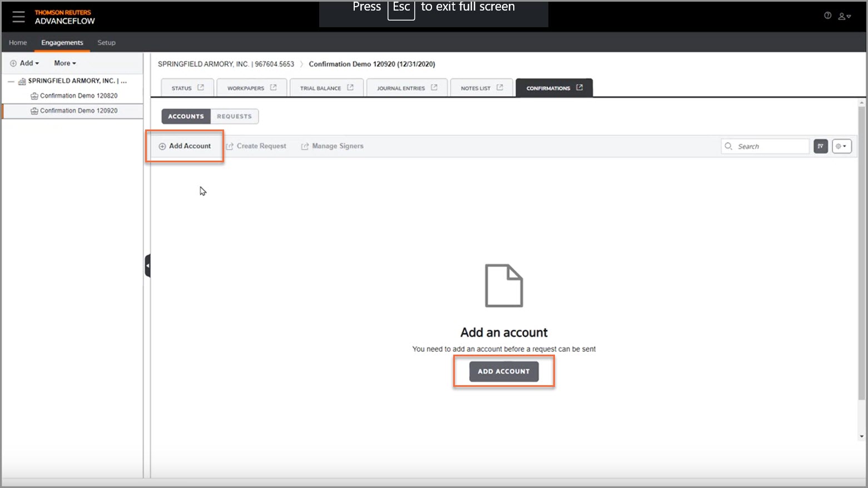Click the Help question mark icon
The height and width of the screenshot is (488, 868).
[x=827, y=16]
